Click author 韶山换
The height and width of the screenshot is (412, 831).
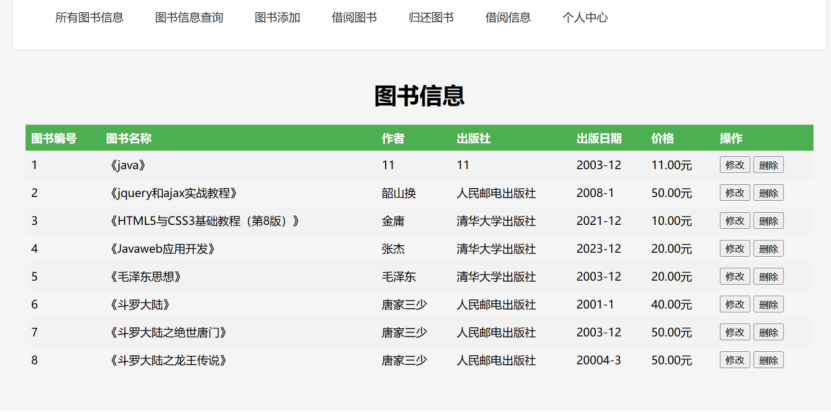click(x=399, y=193)
